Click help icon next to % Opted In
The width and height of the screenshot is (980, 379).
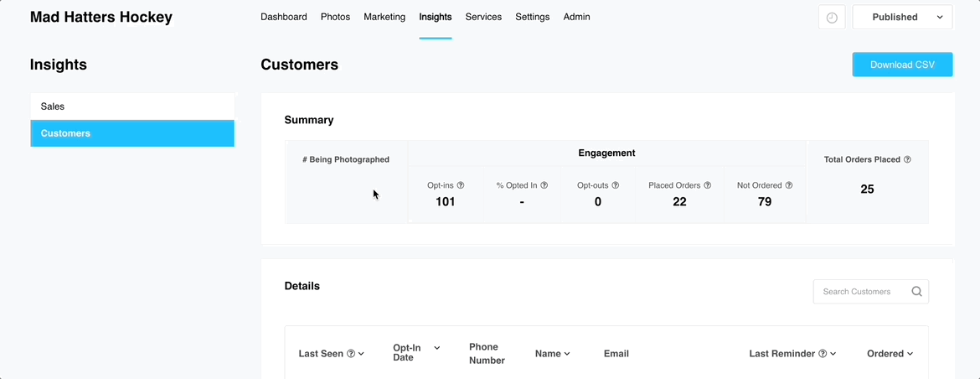[x=544, y=185]
